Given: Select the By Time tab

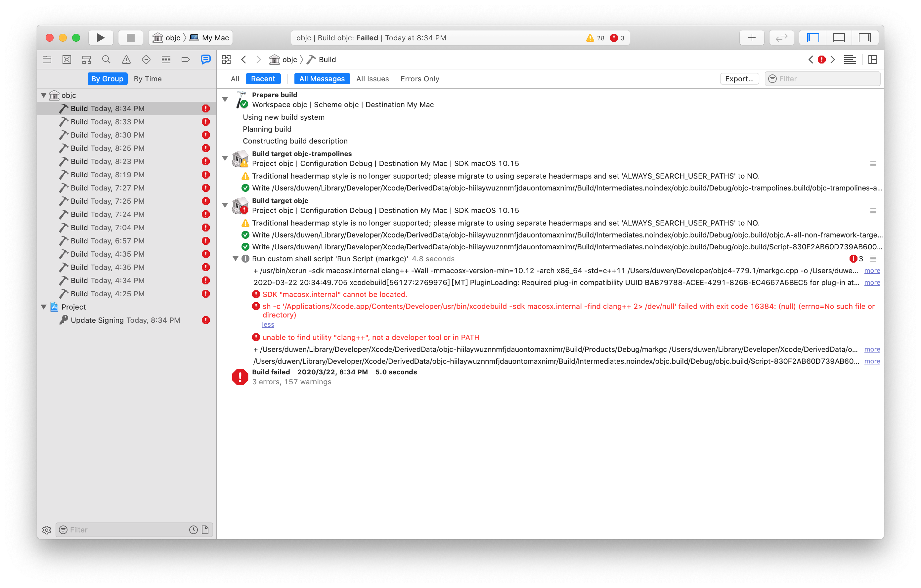Looking at the screenshot, I should 148,79.
